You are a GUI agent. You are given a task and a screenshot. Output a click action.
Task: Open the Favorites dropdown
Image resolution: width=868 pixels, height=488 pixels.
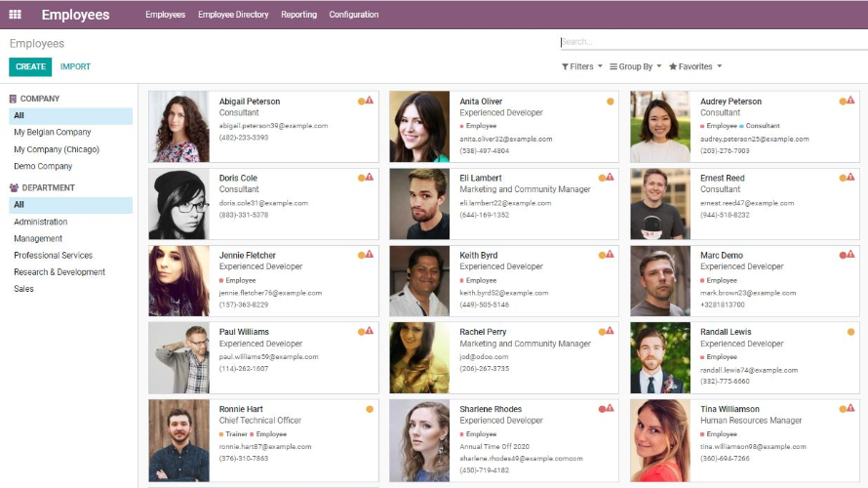pos(695,66)
